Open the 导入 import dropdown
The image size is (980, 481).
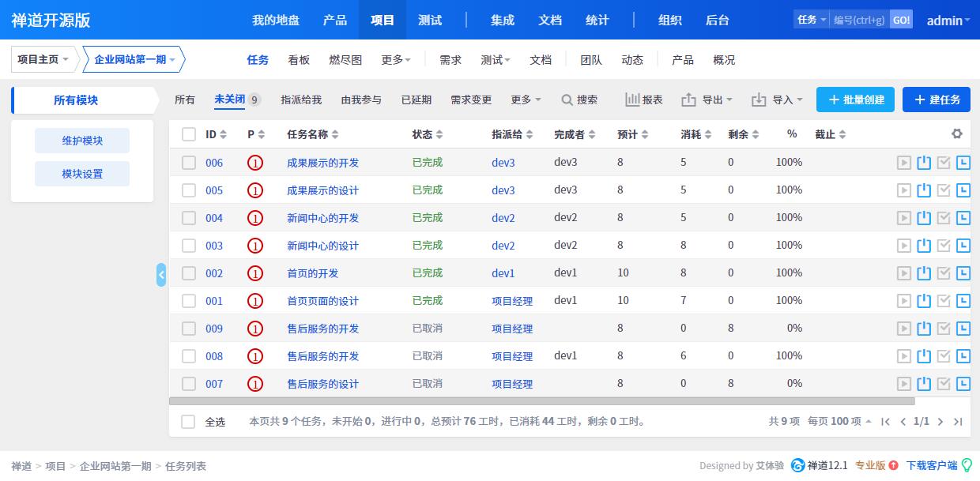[776, 100]
